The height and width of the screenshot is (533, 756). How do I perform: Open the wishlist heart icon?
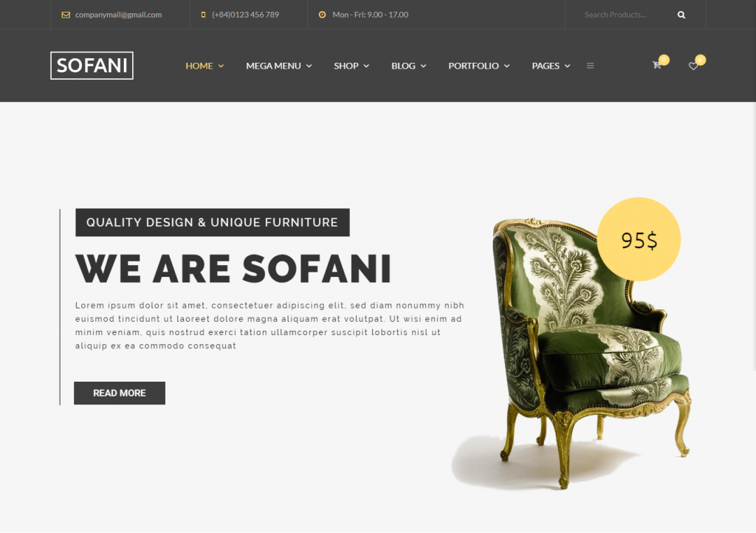693,66
